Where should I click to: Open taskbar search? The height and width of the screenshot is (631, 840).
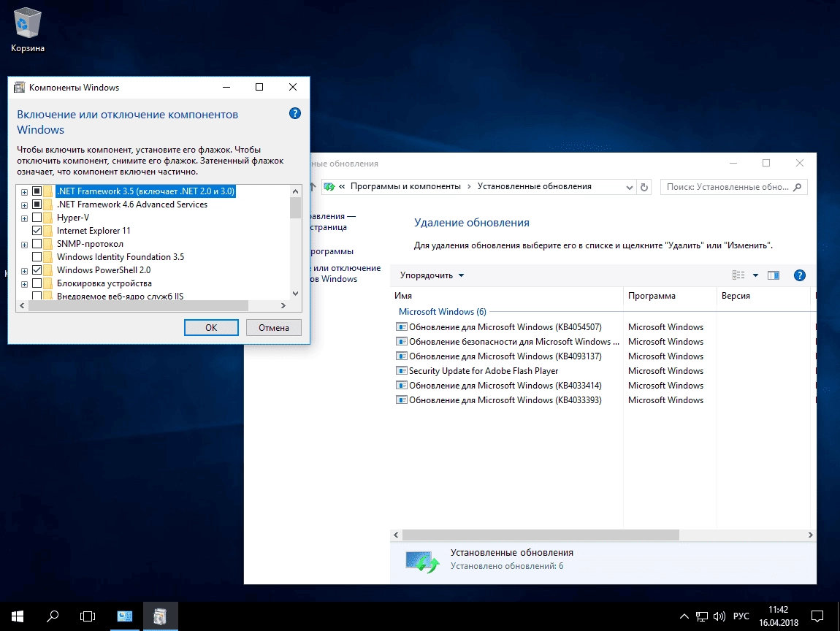[x=53, y=616]
